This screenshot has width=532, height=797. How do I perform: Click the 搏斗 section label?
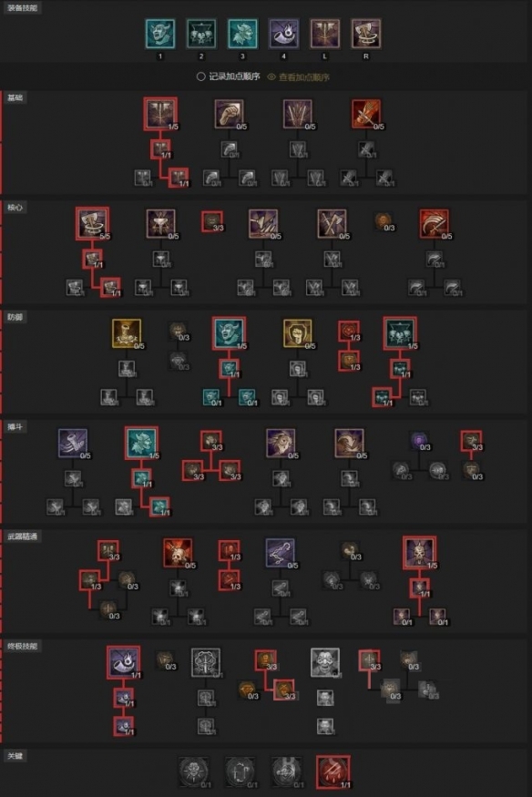point(15,427)
